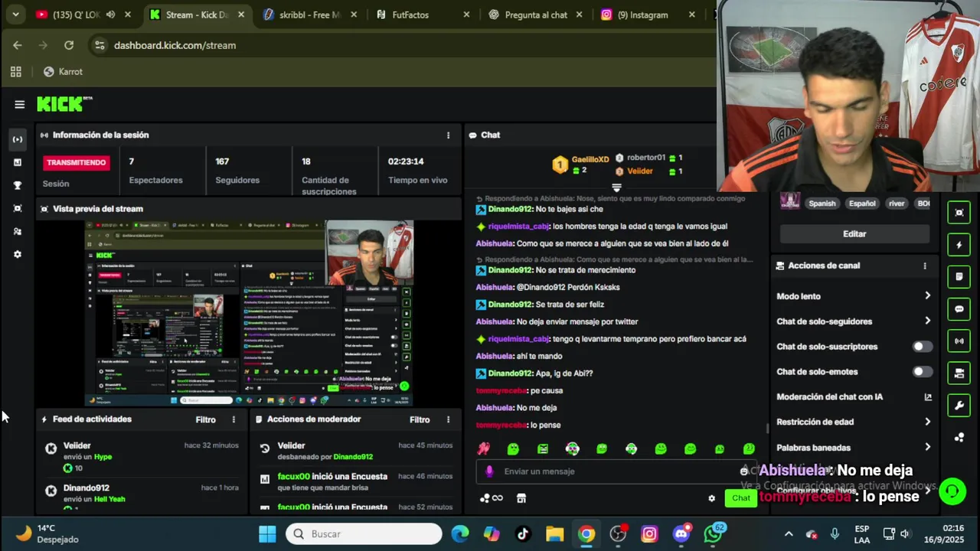Click the river tag chip
Screen dimensions: 980x551
click(897, 204)
